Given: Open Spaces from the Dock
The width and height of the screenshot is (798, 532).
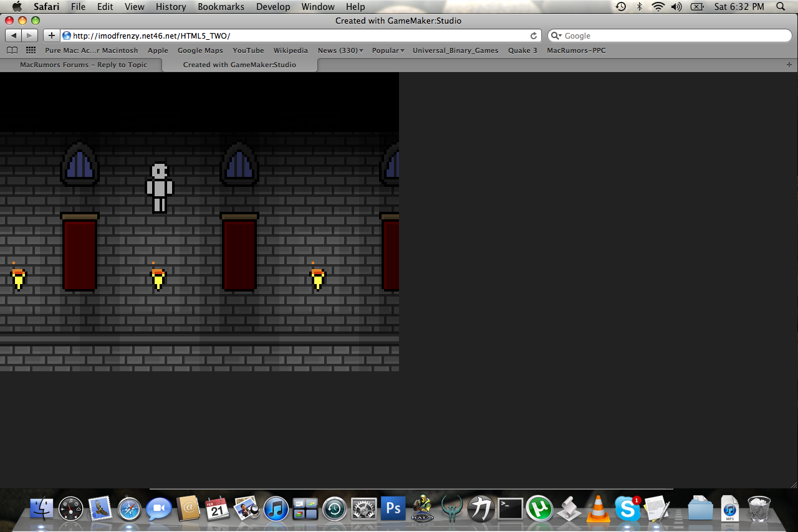Looking at the screenshot, I should point(305,509).
